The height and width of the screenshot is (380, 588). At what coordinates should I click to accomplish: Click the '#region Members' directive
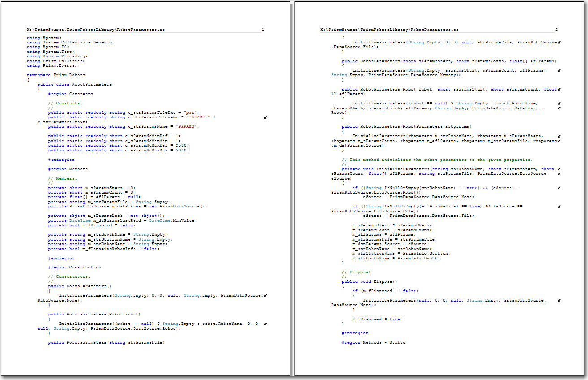pos(68,169)
